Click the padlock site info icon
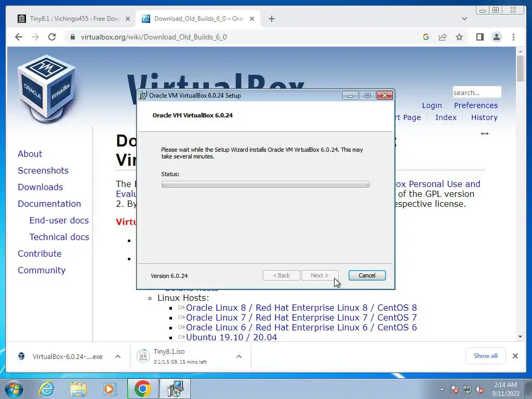This screenshot has width=532, height=399. 72,37
